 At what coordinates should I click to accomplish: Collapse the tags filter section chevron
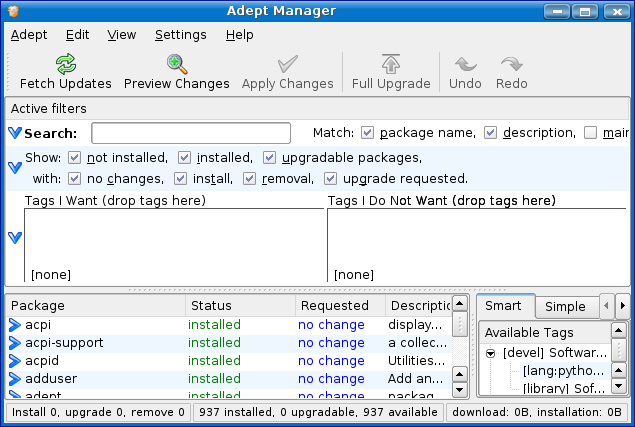pos(15,238)
